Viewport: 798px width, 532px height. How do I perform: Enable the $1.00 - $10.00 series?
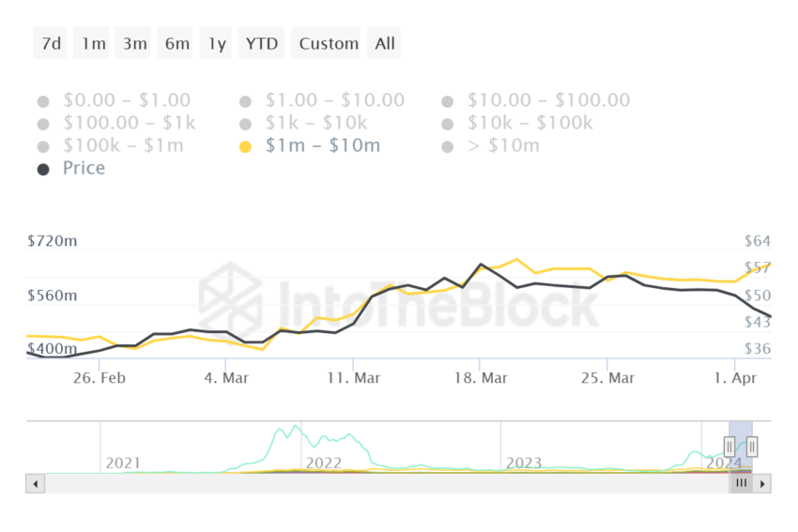click(x=246, y=101)
